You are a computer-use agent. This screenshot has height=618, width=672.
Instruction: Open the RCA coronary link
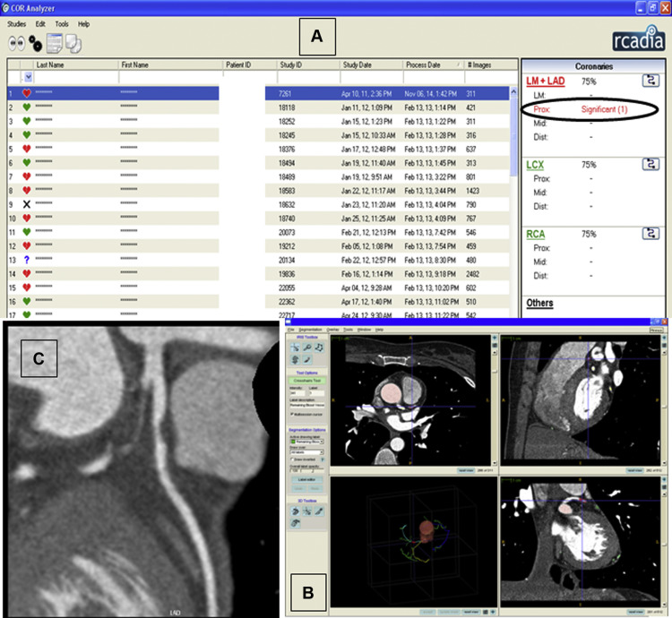tap(536, 234)
